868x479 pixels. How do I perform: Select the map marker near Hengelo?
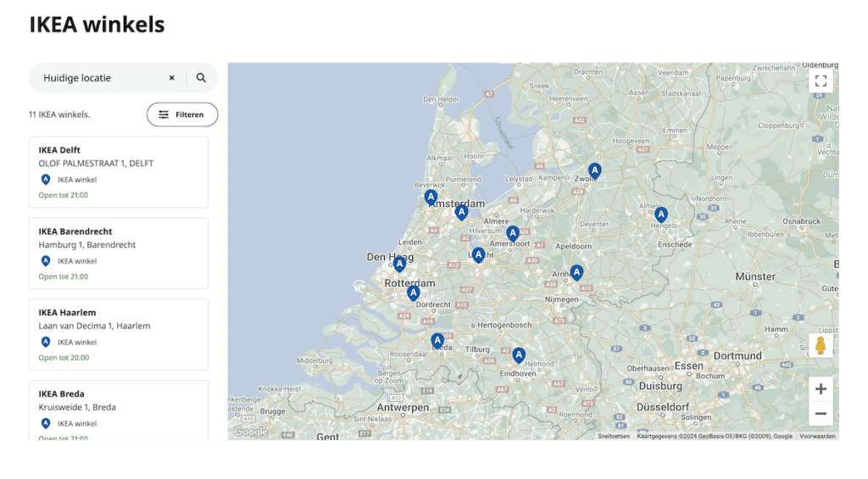coord(660,214)
